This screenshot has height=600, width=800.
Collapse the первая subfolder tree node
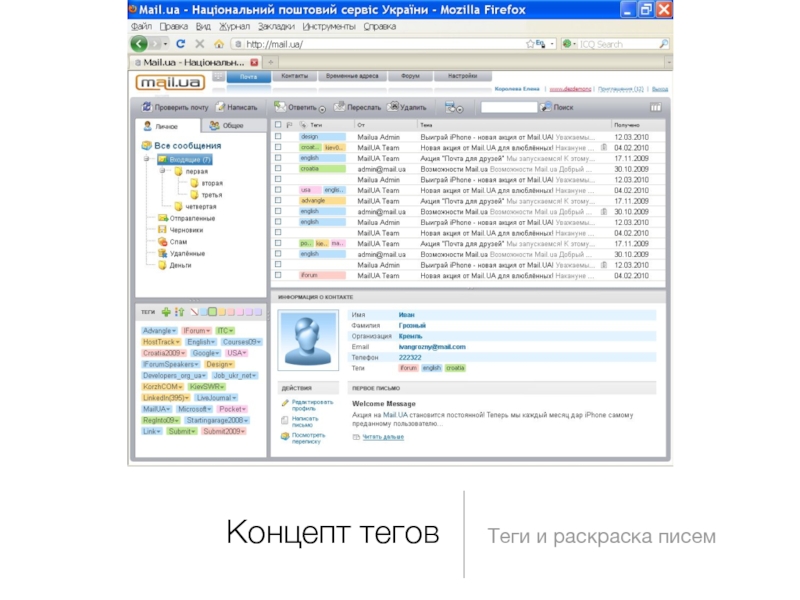click(163, 171)
